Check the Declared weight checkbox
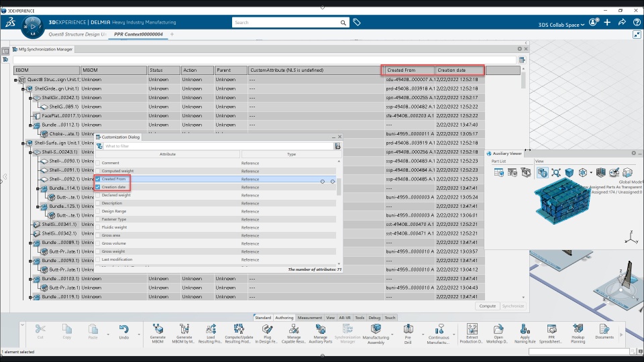This screenshot has width=644, height=362. pos(98,195)
